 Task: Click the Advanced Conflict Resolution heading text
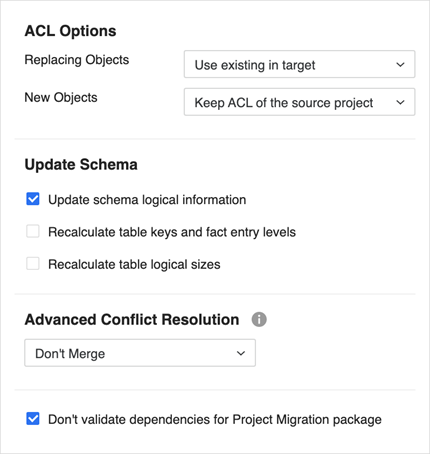(x=132, y=319)
